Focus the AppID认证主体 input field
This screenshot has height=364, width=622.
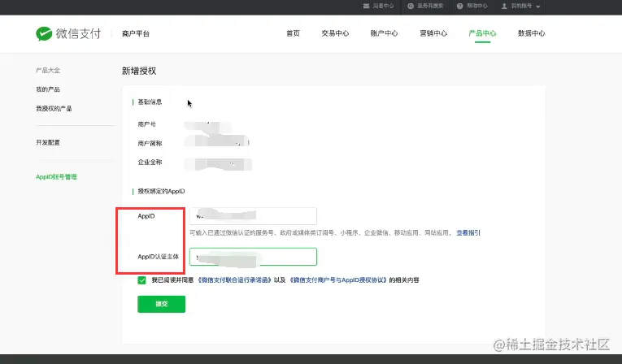tap(253, 257)
